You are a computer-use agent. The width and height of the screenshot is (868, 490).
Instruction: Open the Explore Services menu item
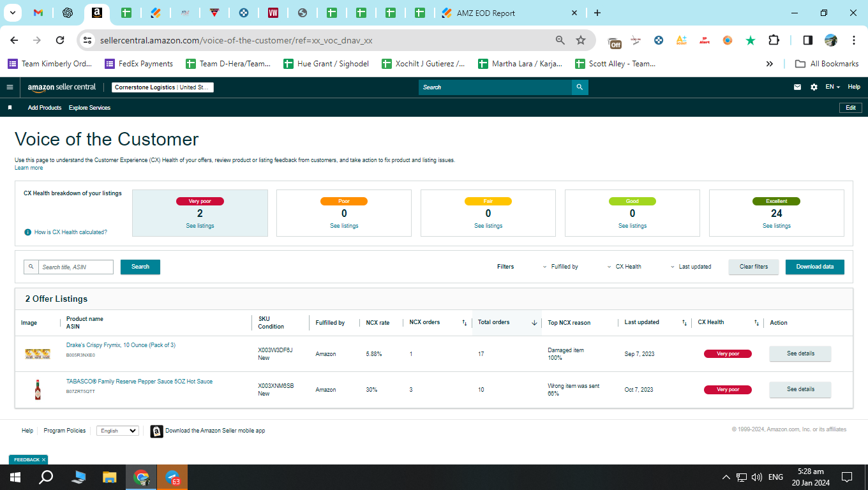click(x=89, y=108)
